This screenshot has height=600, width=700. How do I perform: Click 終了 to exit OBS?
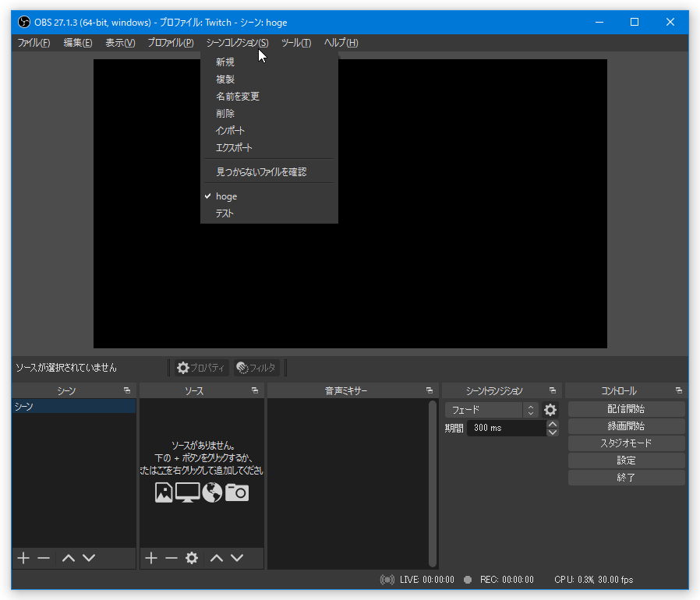tap(626, 477)
